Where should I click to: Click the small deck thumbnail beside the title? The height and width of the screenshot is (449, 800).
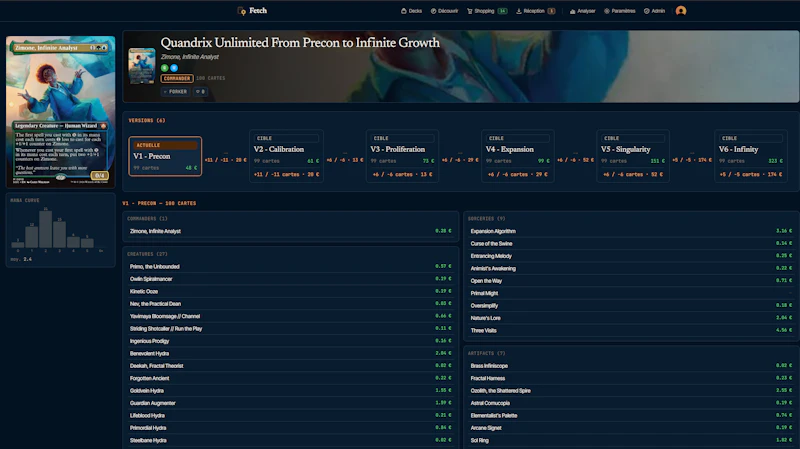coord(142,66)
